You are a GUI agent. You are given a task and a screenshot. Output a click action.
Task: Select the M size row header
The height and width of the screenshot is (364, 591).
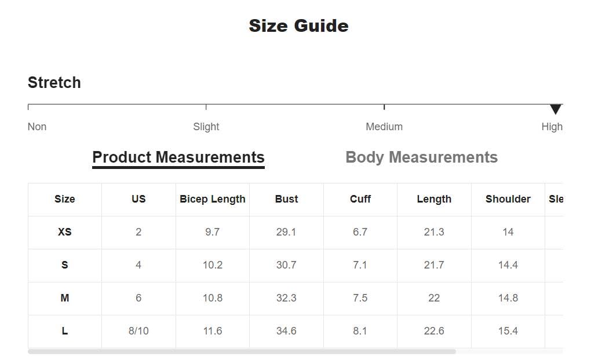(x=64, y=298)
